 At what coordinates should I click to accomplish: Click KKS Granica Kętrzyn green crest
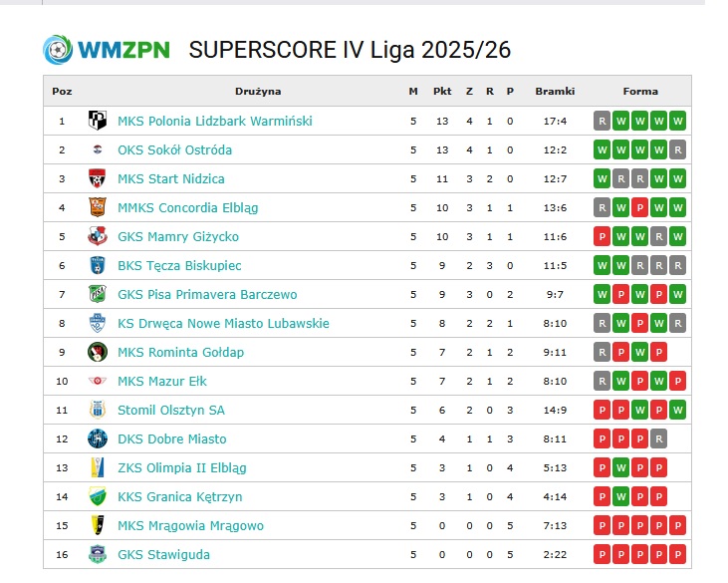point(98,496)
